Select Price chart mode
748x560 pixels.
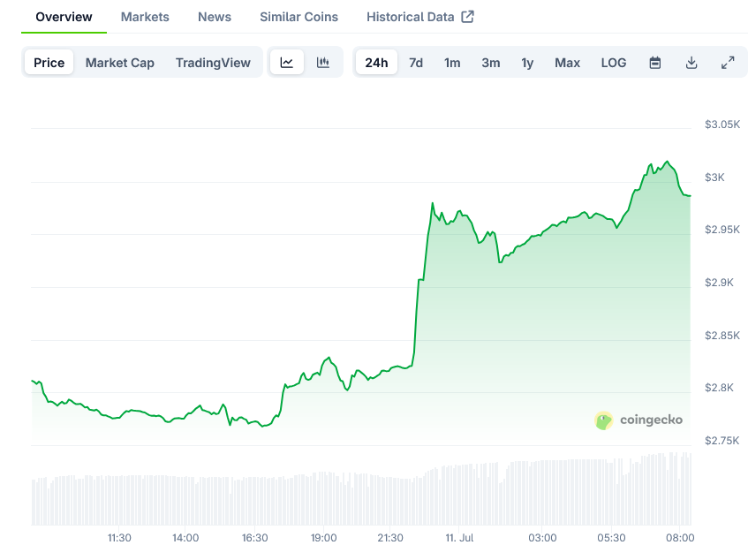pyautogui.click(x=49, y=63)
